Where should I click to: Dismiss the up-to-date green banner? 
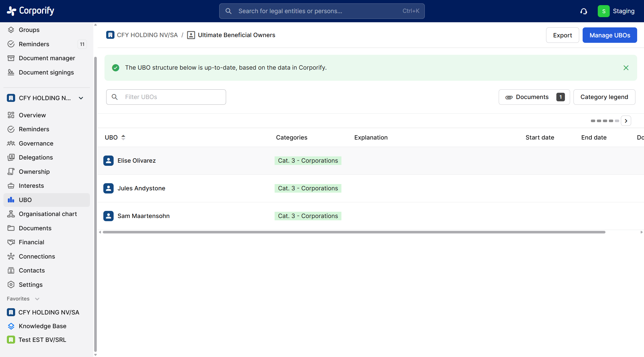626,68
